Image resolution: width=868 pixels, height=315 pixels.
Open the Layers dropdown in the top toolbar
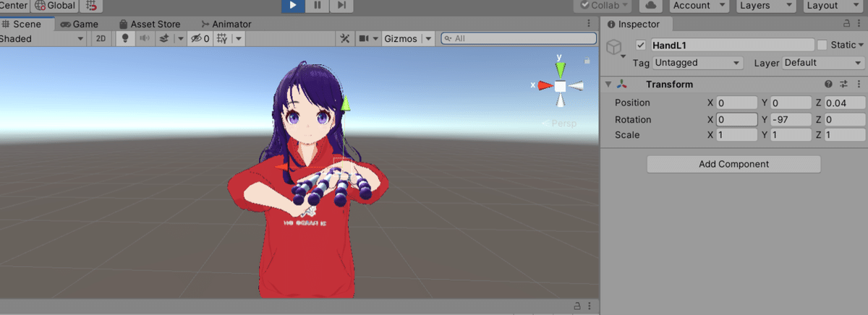tap(765, 5)
